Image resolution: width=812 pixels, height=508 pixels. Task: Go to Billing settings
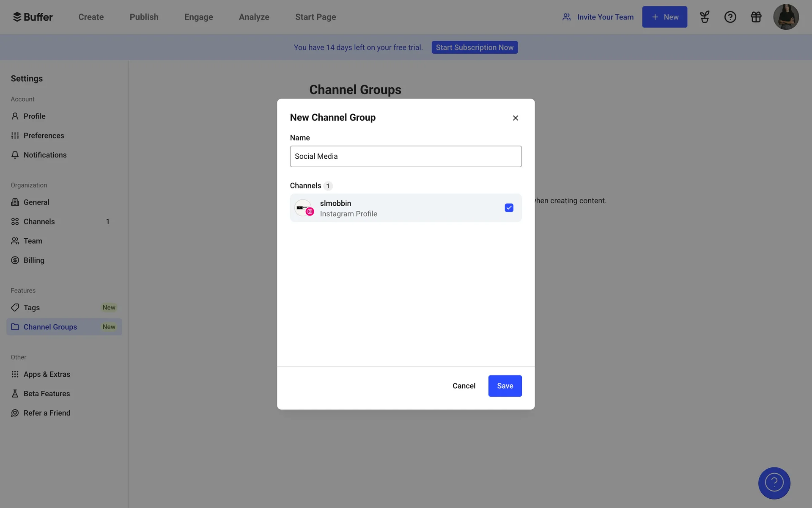tap(34, 260)
